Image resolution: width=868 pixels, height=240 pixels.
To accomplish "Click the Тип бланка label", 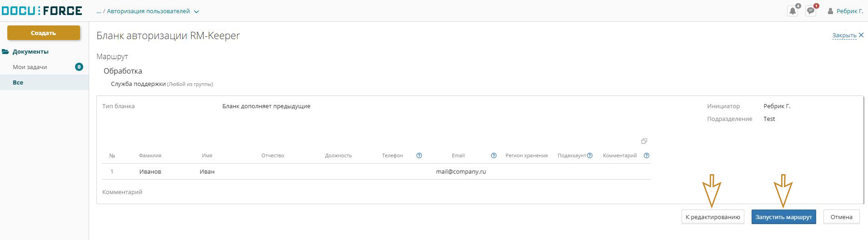I will (x=119, y=106).
